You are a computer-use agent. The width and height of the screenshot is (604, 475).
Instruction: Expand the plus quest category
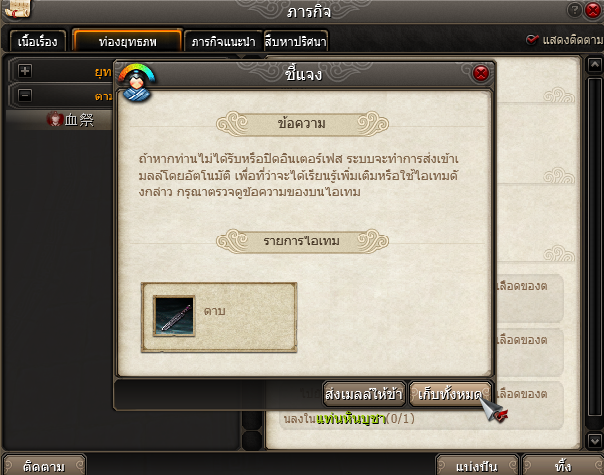point(25,71)
